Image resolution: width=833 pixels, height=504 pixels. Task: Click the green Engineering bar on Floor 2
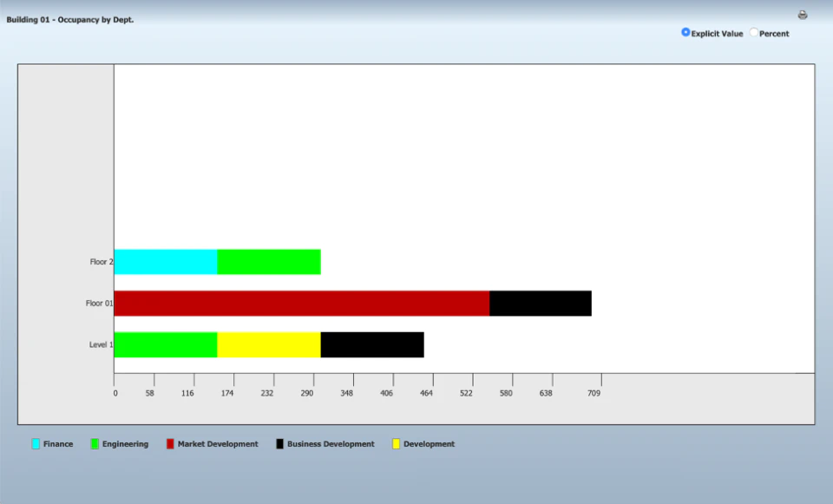click(269, 262)
